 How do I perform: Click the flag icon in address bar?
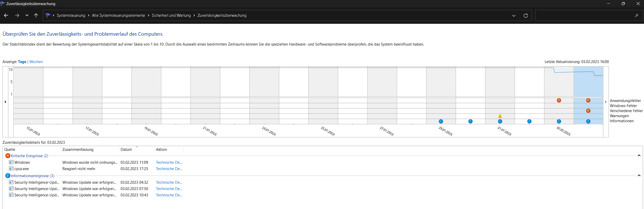[48, 15]
